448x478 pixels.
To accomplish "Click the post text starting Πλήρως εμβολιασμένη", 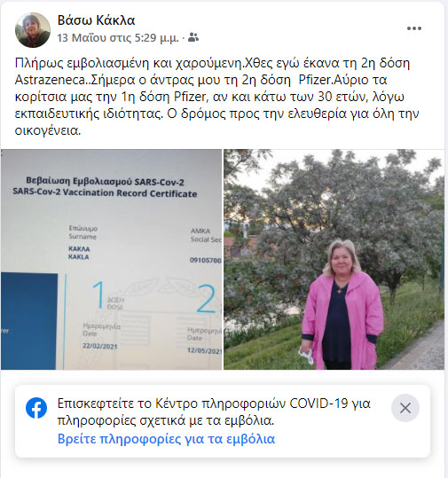I will click(216, 97).
